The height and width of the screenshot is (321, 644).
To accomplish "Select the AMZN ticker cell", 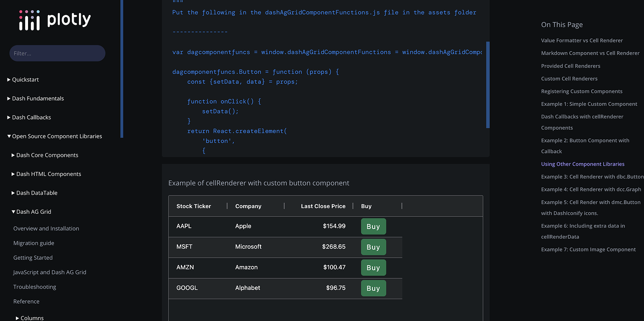I will tap(198, 267).
